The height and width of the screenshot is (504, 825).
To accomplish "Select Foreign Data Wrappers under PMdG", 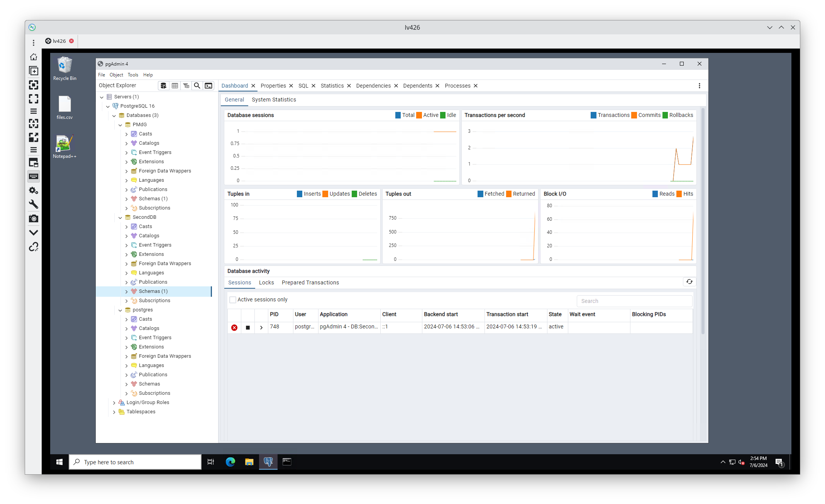I will click(165, 171).
